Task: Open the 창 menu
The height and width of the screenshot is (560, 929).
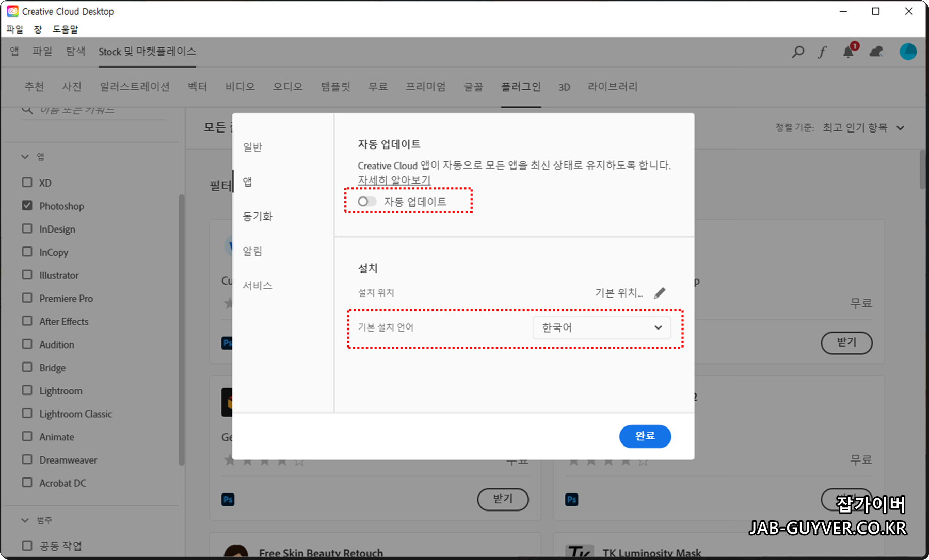Action: (38, 29)
